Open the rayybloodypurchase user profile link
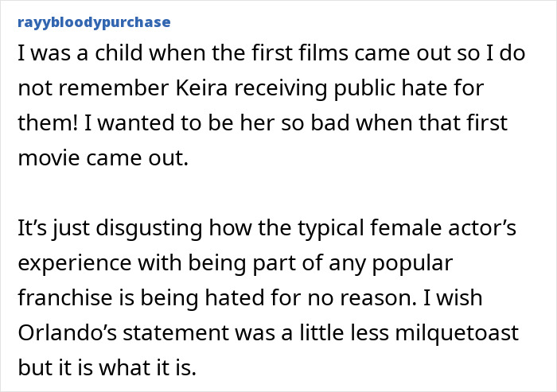 click(x=94, y=22)
